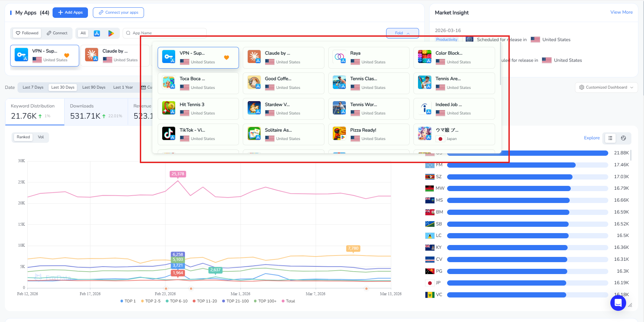The height and width of the screenshot is (322, 644).
Task: Click the Add Apps button
Action: tap(70, 13)
